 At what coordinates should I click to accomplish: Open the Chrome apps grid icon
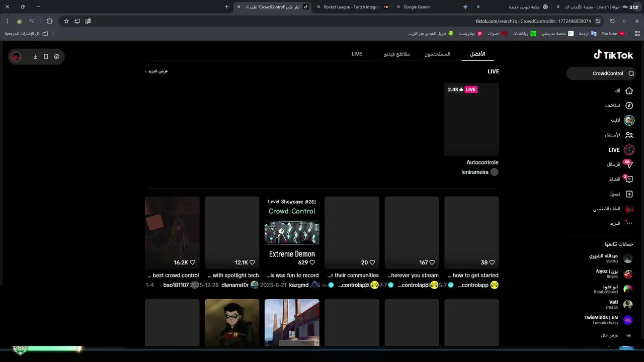coord(637,33)
